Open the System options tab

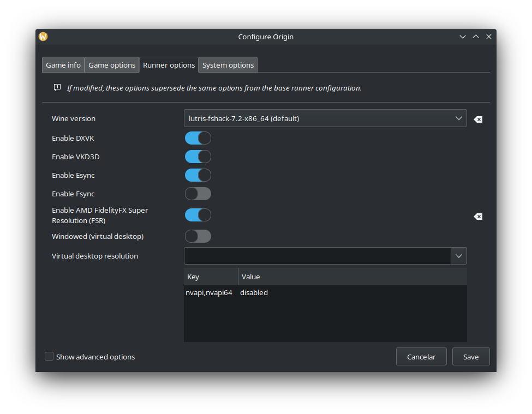point(228,65)
